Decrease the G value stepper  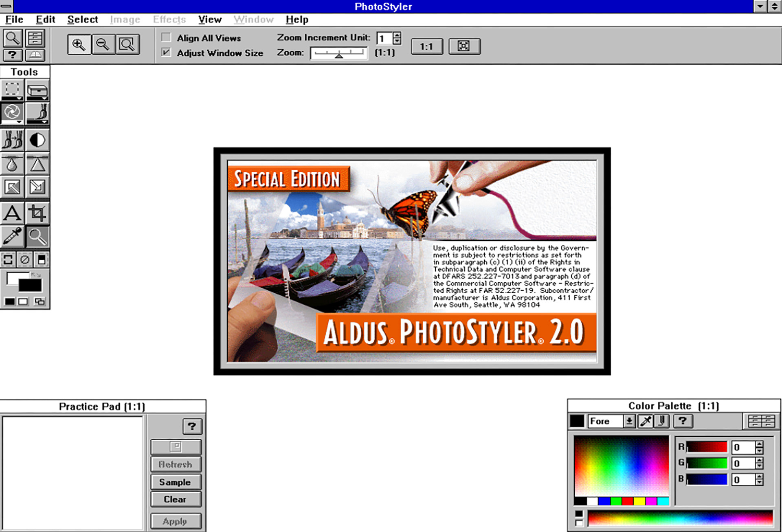pos(759,466)
